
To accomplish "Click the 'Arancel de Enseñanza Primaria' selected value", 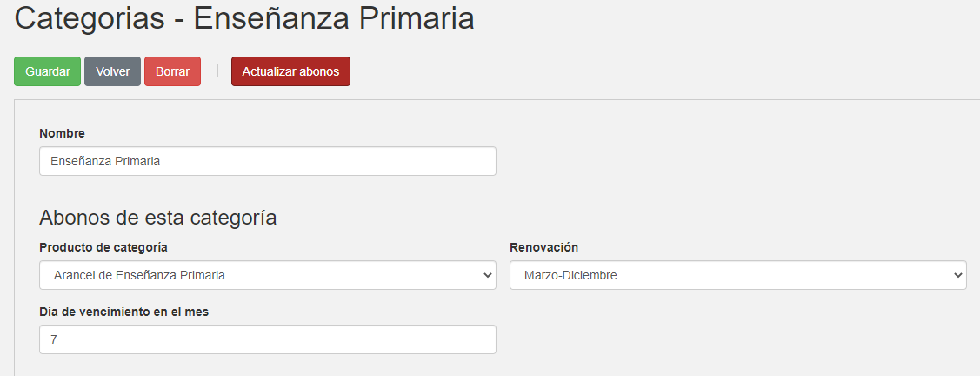I will point(139,275).
